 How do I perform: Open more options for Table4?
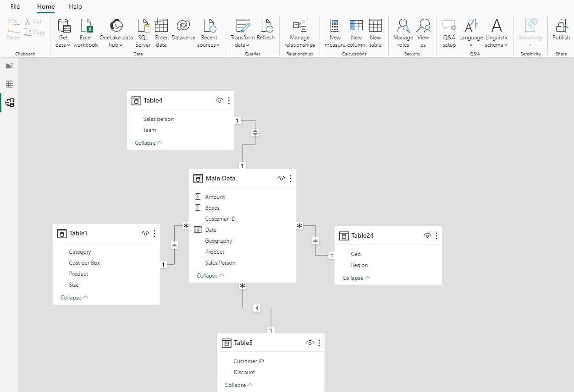point(229,100)
